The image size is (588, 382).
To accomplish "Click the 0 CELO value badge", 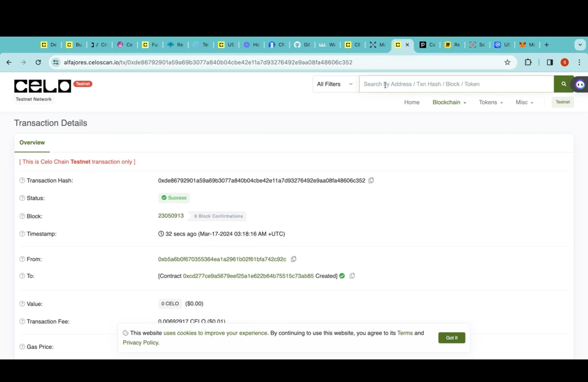I will 170,304.
